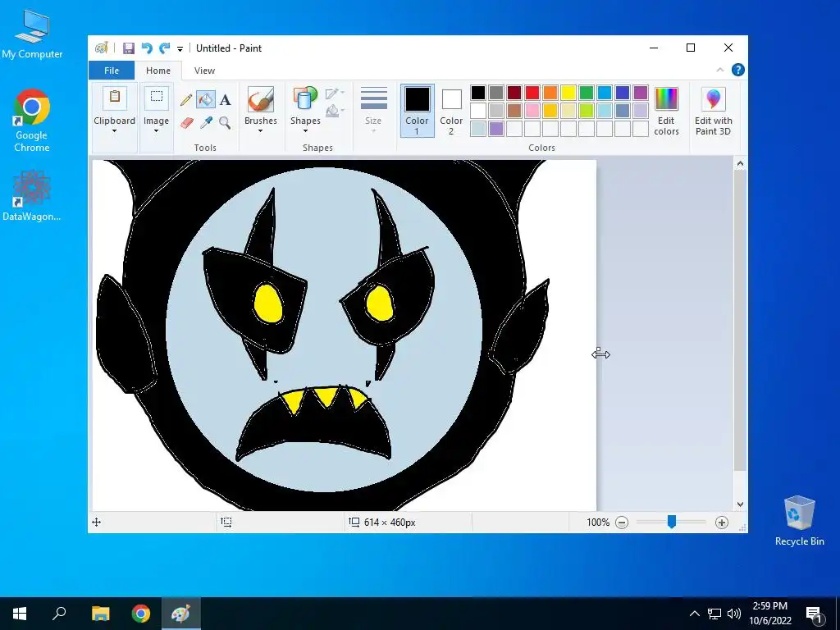Open Chrome from the taskbar
840x630 pixels.
pos(141,614)
